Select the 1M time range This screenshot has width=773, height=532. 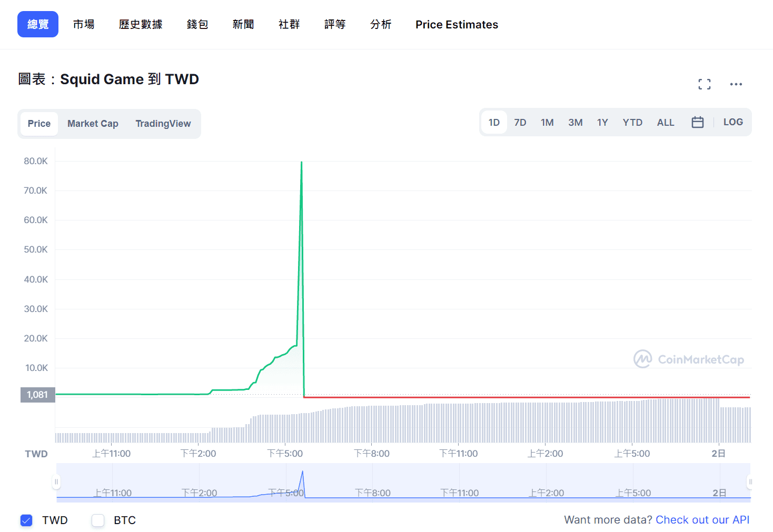547,122
